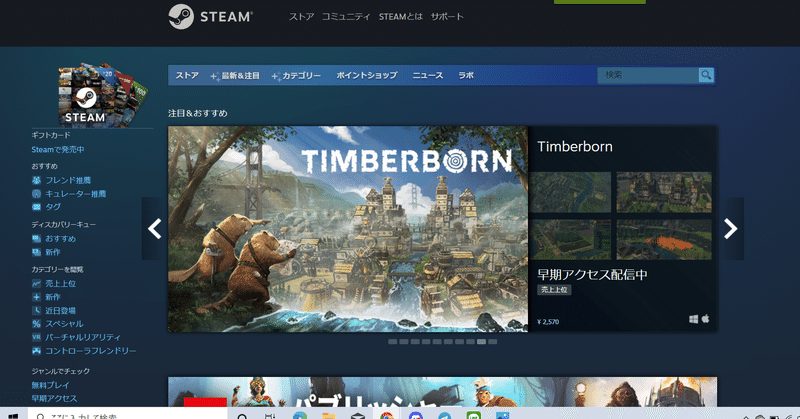Image resolution: width=800 pixels, height=419 pixels.
Task: Select ニュース tab
Action: click(428, 76)
